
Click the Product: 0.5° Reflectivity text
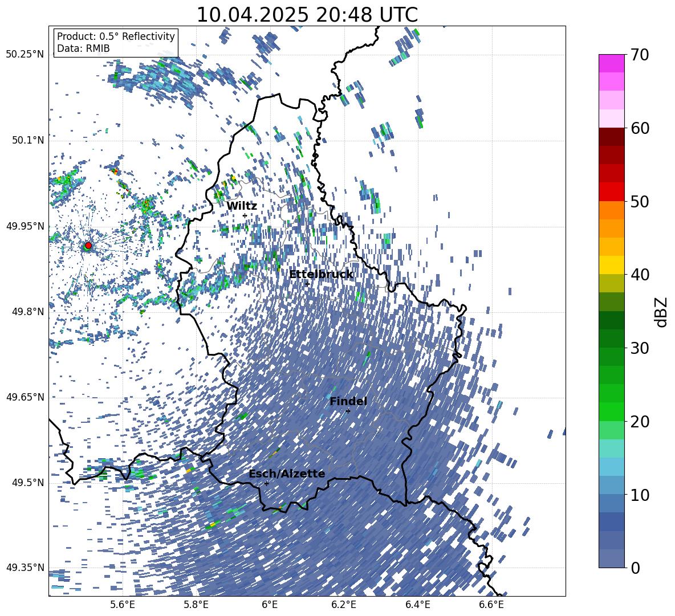point(116,36)
